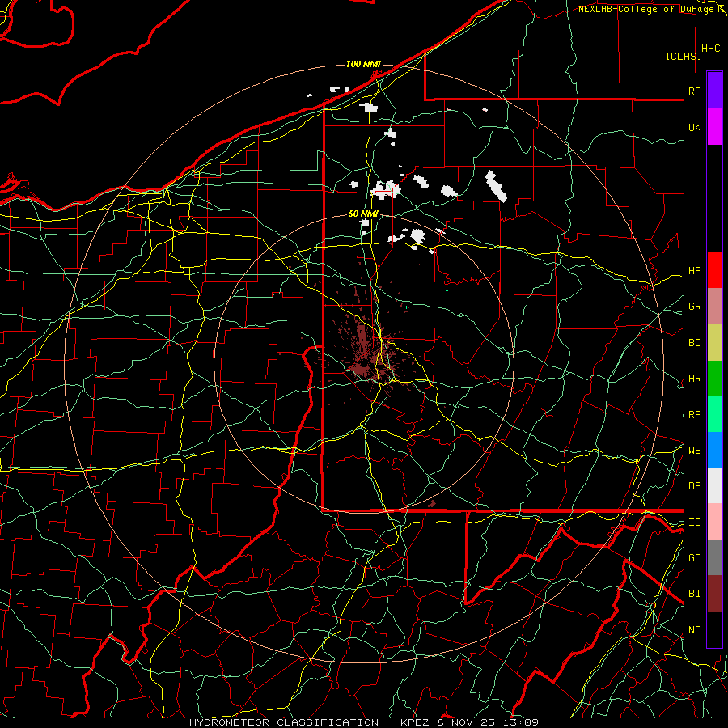
Task: Click the DS legend label
Action: click(694, 486)
